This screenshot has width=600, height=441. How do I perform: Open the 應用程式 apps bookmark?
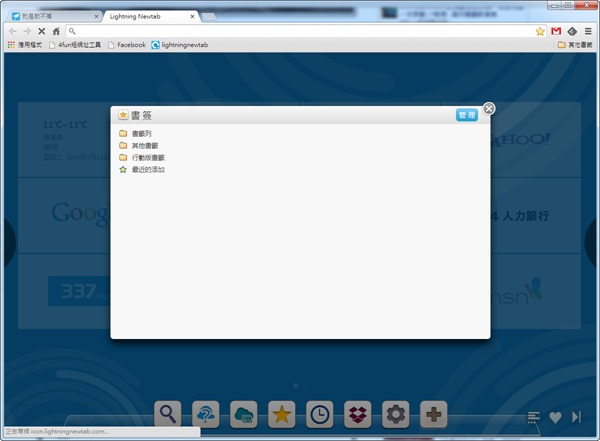(x=25, y=45)
